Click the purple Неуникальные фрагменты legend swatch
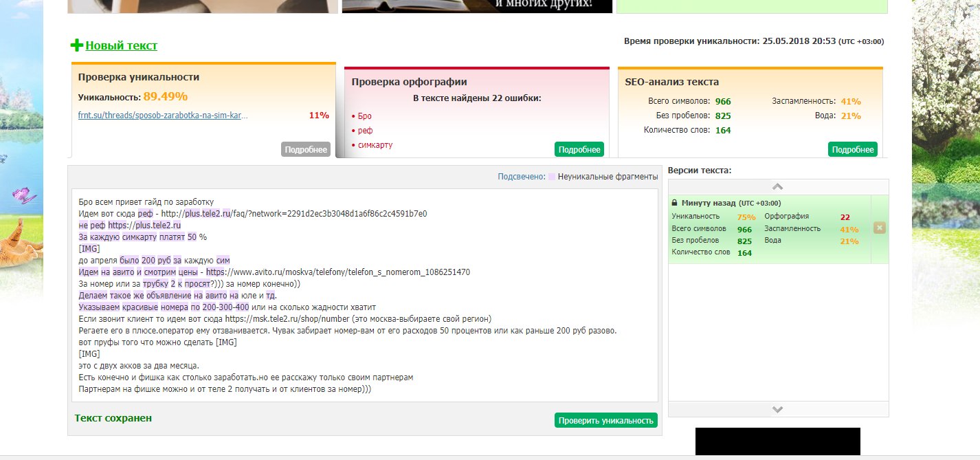Screen dimensions: 980x460 click(x=552, y=177)
